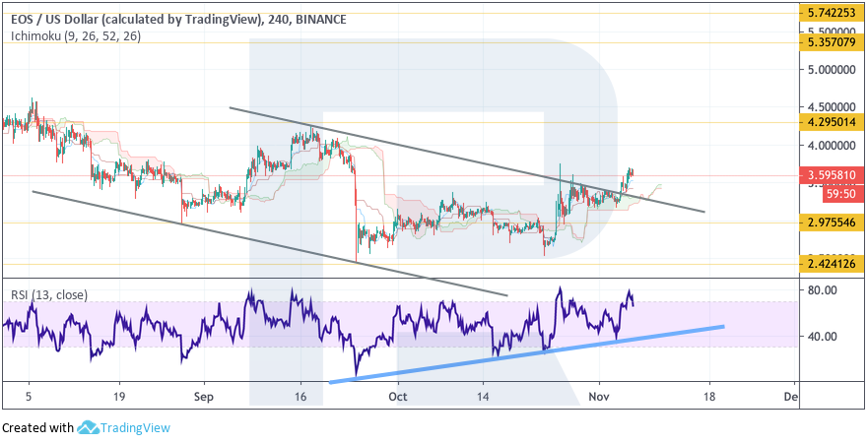Image resolution: width=868 pixels, height=445 pixels.
Task: Click the TradingView cloud logo icon
Action: [89, 428]
